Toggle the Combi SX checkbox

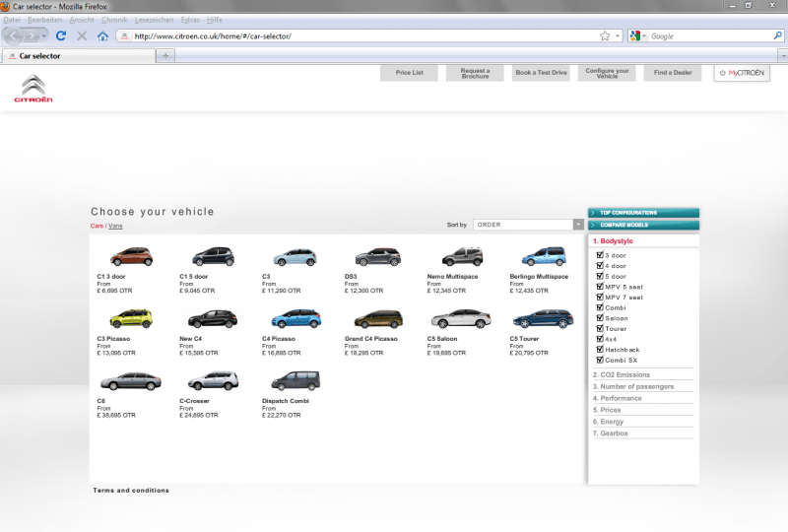(x=600, y=360)
